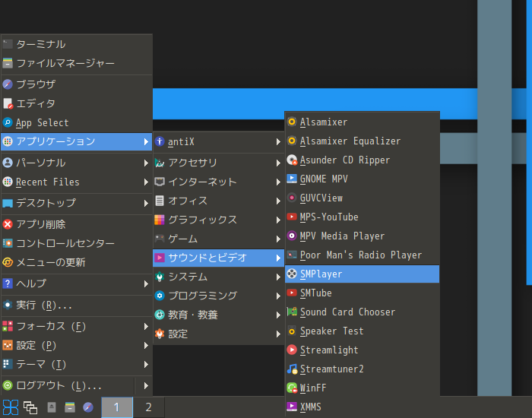Click the show desktop windows icon in taskbar
This screenshot has height=418, width=532.
[x=30, y=407]
